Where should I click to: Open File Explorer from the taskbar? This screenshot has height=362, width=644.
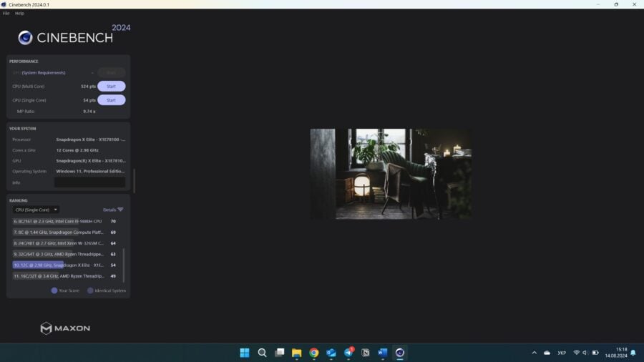(x=296, y=353)
